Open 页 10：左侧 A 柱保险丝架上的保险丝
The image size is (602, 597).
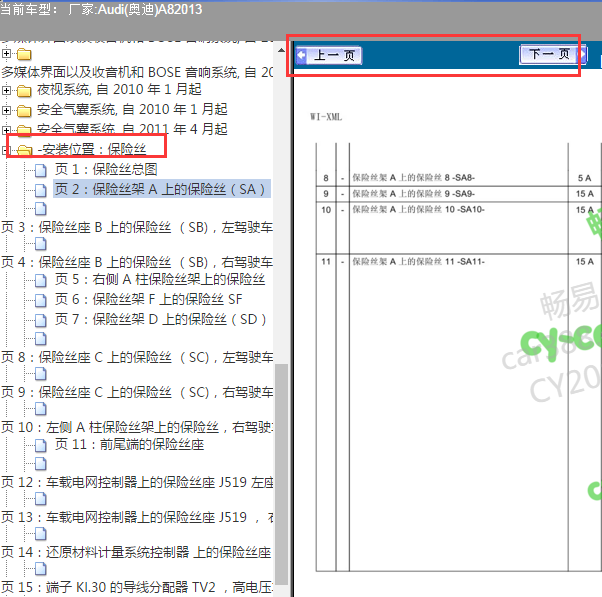pyautogui.click(x=137, y=427)
